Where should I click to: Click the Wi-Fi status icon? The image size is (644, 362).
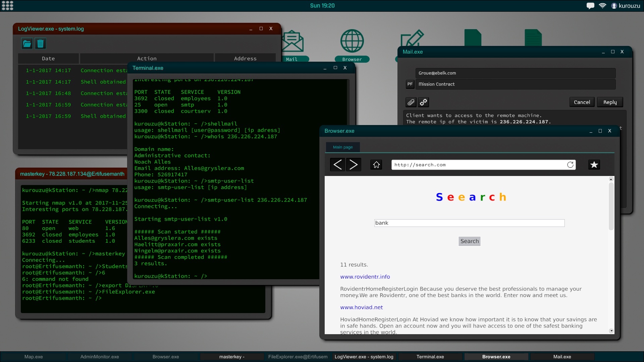point(602,6)
